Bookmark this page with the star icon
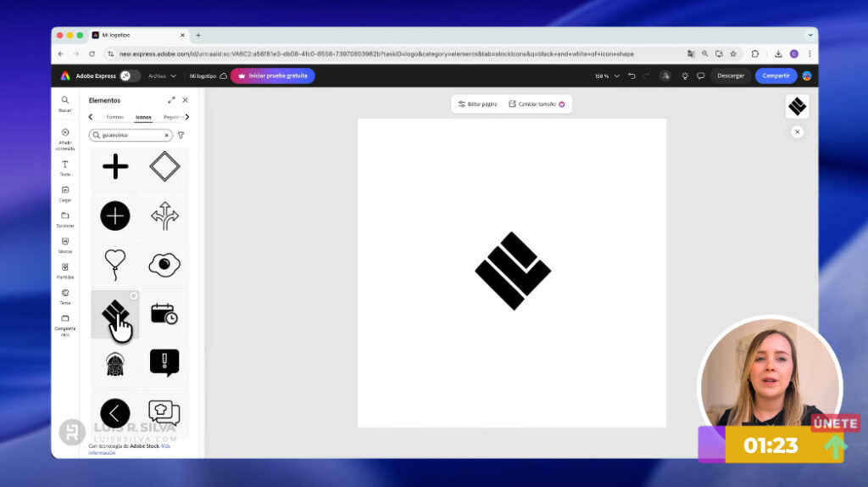The width and height of the screenshot is (868, 487). click(733, 53)
